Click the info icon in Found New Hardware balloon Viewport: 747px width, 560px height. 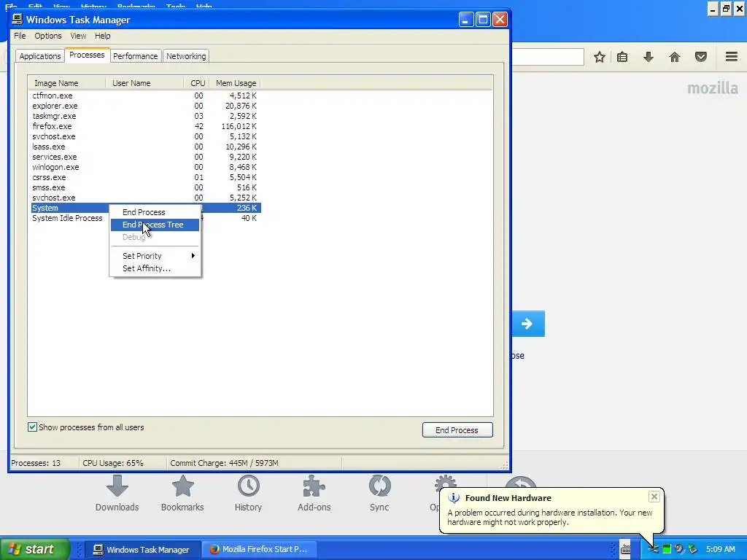(454, 497)
